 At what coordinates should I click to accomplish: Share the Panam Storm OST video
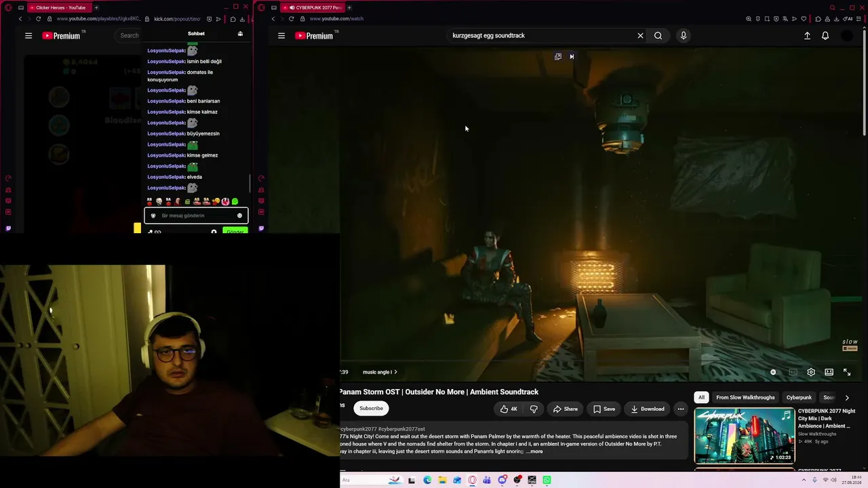click(566, 409)
